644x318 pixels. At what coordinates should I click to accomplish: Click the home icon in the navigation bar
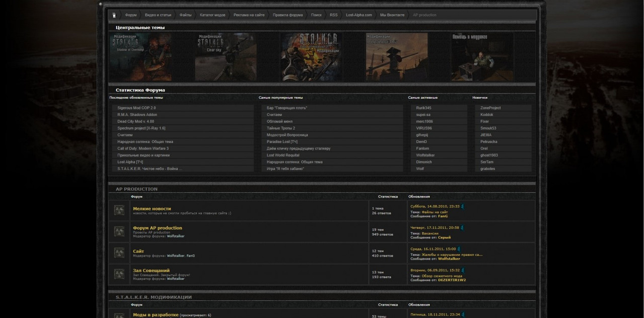(114, 15)
